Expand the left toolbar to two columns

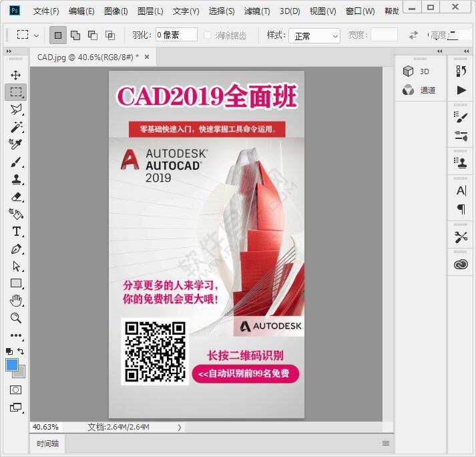(9, 51)
